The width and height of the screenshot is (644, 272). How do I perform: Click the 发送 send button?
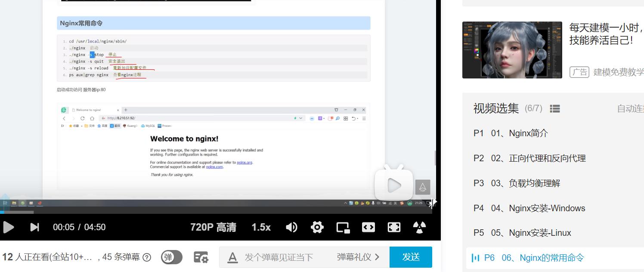(x=411, y=257)
